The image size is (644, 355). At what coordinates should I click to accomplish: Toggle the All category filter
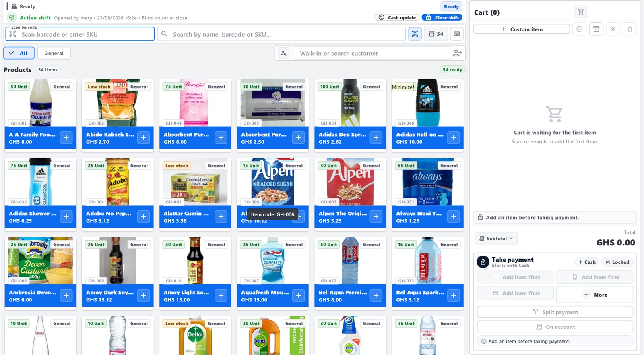pos(19,53)
